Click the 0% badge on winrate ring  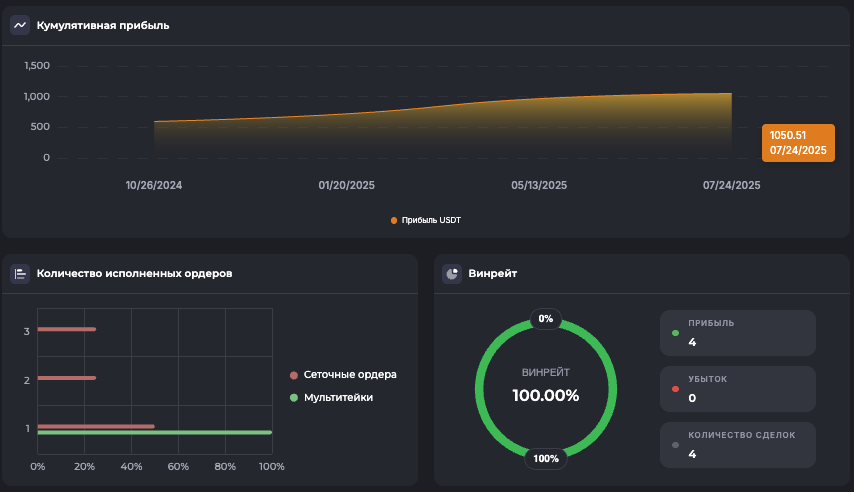pos(545,319)
